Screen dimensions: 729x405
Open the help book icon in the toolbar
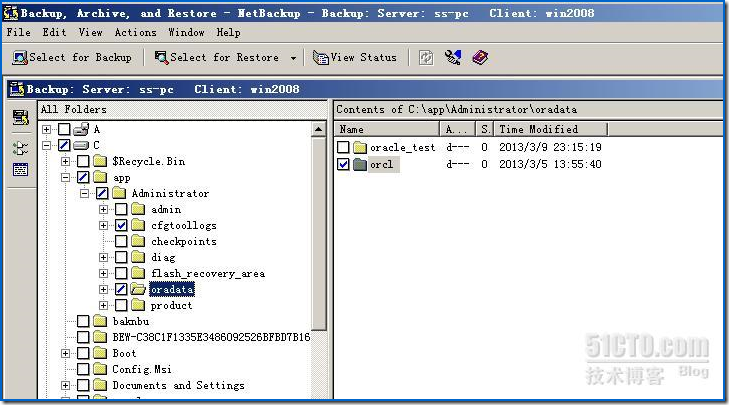[x=480, y=58]
